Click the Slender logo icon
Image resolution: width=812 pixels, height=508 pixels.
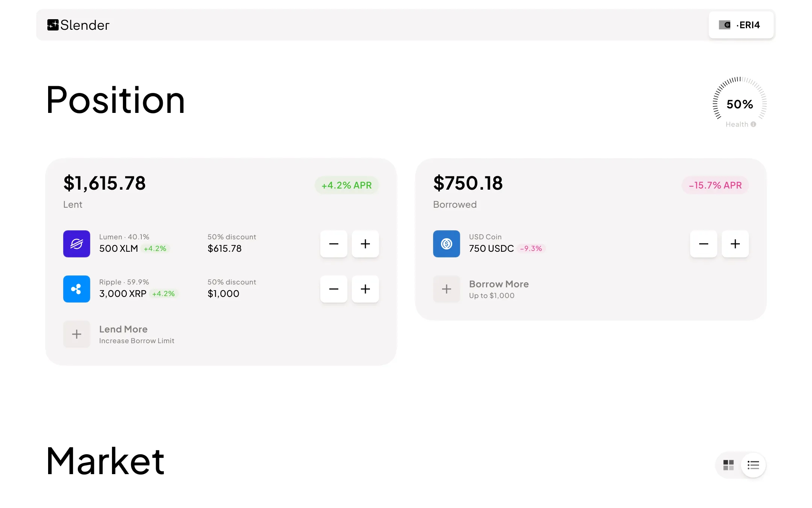coord(53,25)
